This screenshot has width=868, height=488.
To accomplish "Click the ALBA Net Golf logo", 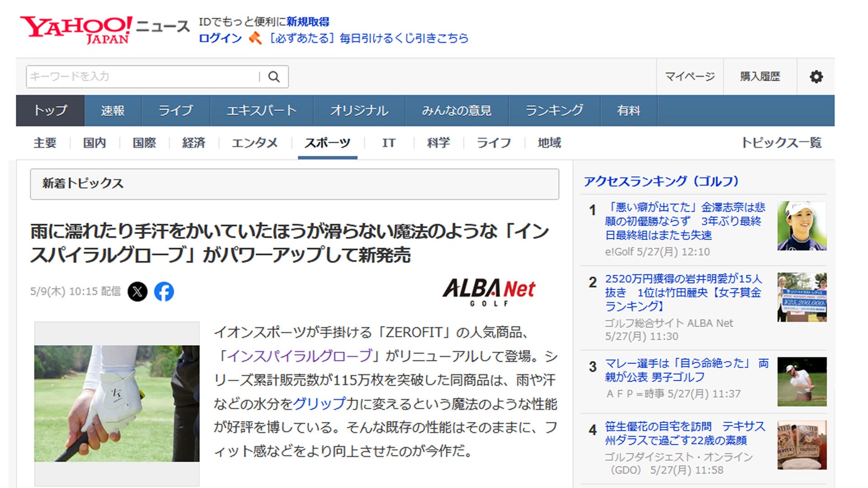I will [489, 292].
